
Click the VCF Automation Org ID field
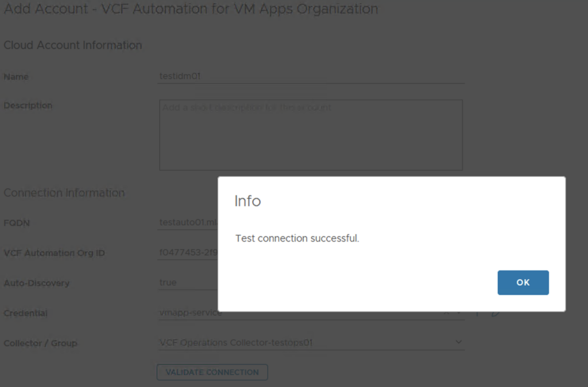pos(187,253)
